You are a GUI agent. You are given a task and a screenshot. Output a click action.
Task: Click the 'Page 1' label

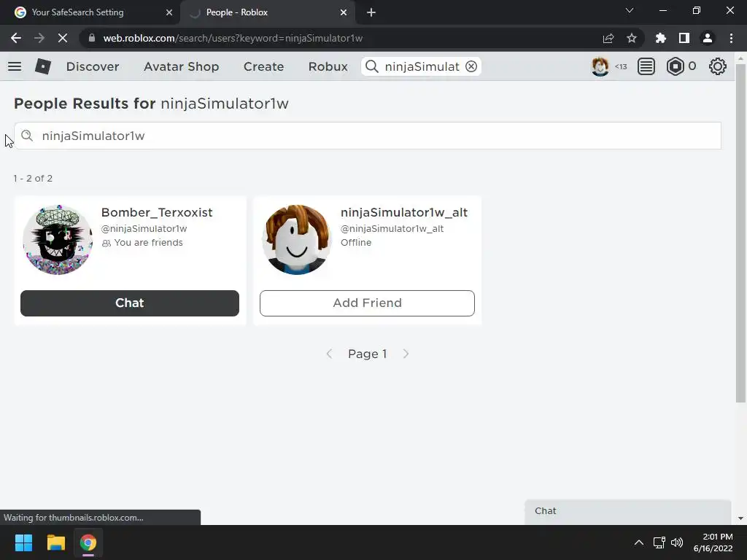click(368, 354)
